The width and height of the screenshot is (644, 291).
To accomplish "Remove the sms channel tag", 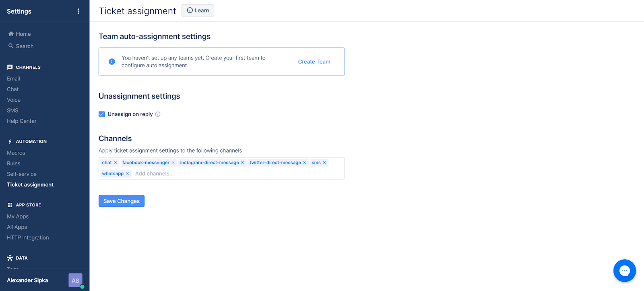I will (x=324, y=163).
